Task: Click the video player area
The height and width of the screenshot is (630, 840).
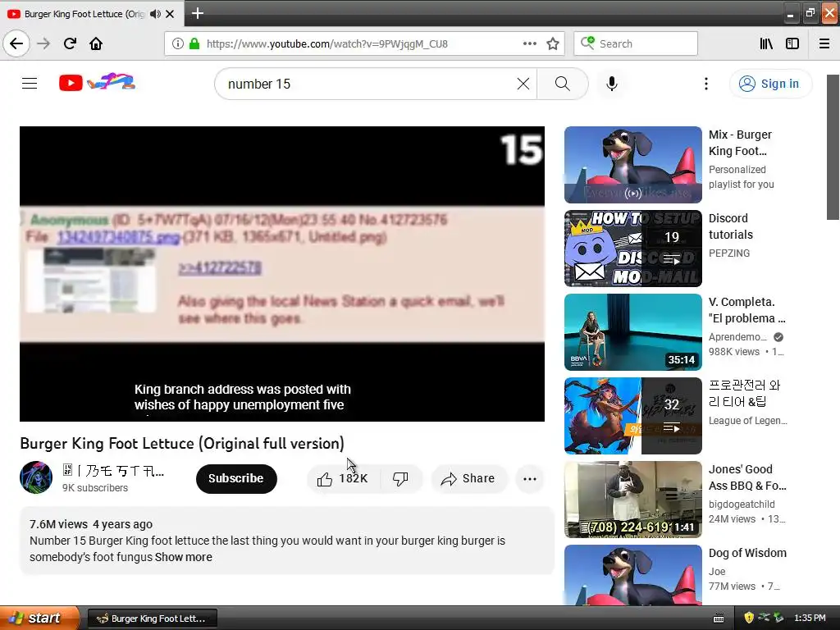Action: pos(282,274)
